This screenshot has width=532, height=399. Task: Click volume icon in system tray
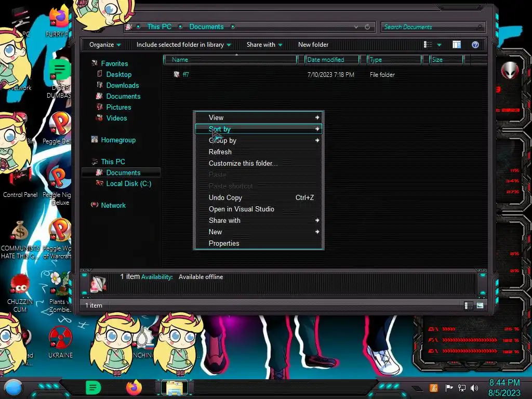(x=474, y=388)
